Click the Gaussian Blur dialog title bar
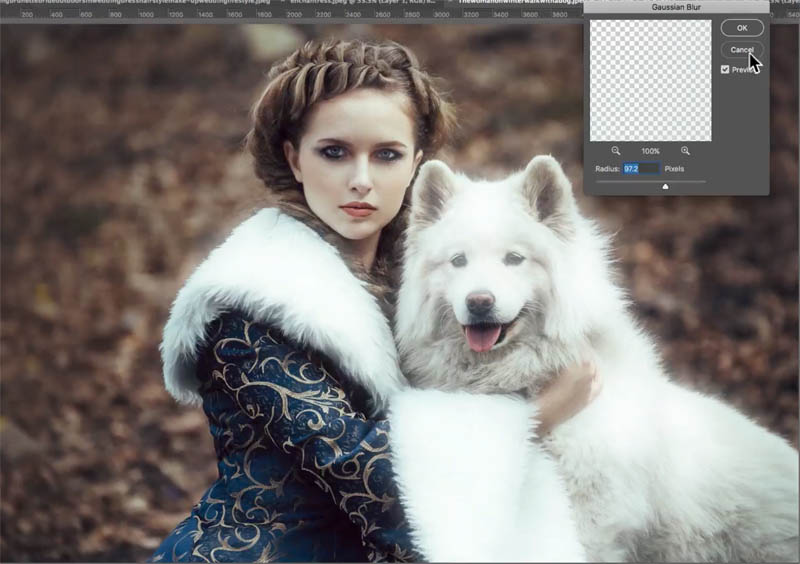Screen dimensions: 800x564 [x=675, y=6]
